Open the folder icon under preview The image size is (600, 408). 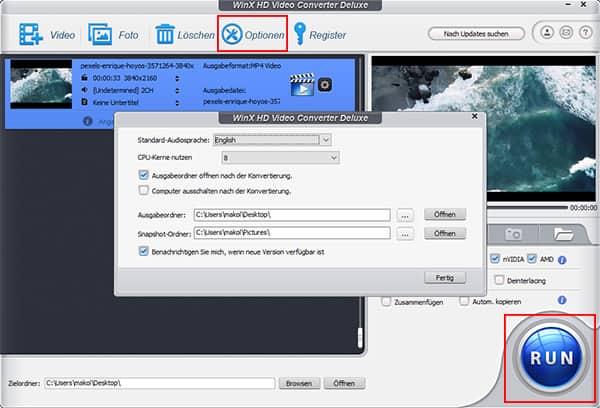(x=563, y=233)
